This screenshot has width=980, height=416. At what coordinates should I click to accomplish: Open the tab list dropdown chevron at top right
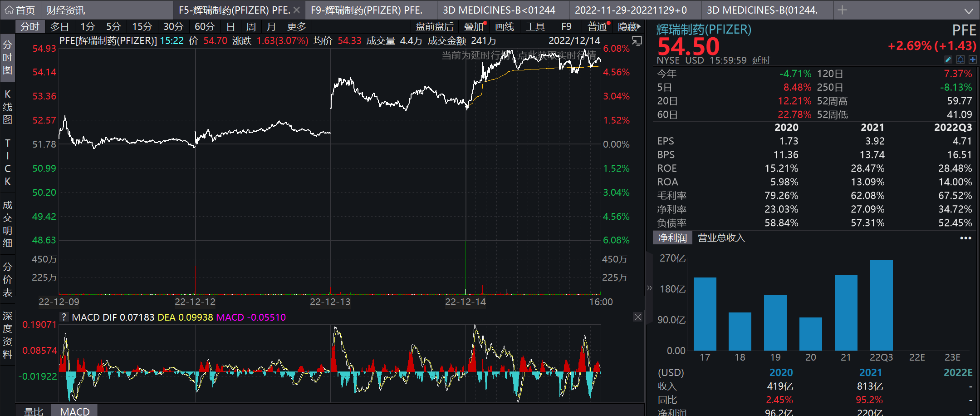(968, 10)
